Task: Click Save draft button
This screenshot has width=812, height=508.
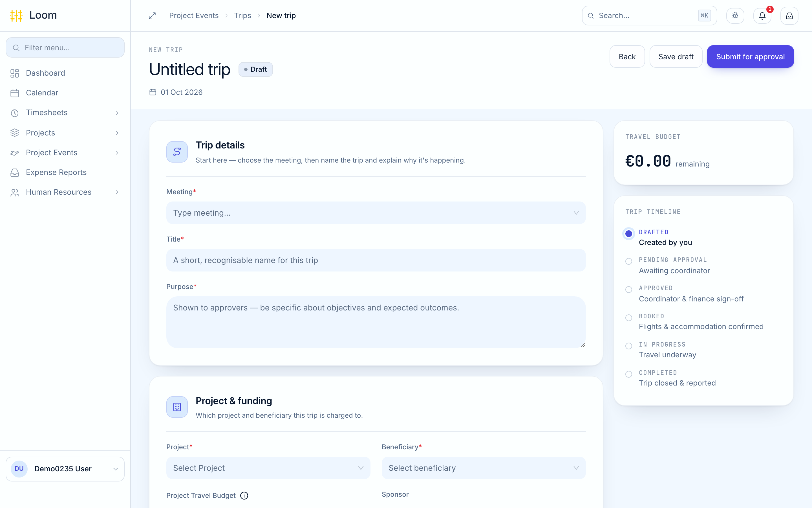Action: point(676,56)
